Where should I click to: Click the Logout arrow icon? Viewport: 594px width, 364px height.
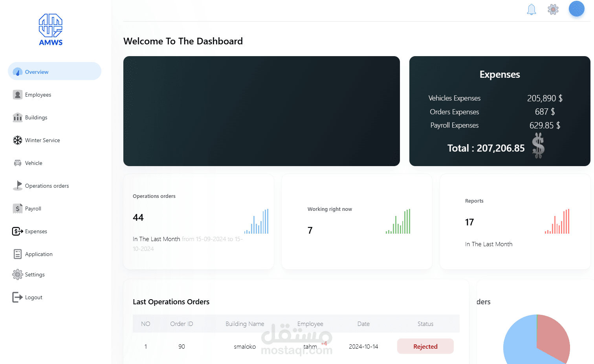click(x=18, y=297)
